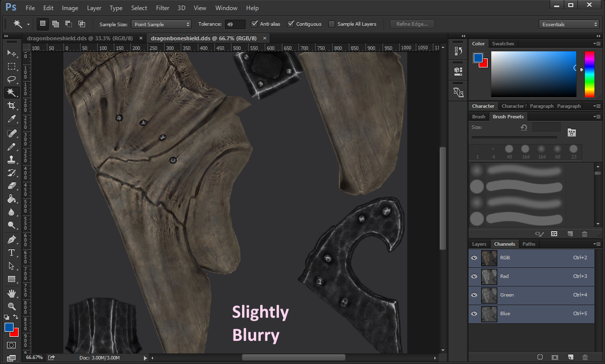
Task: Open the Essentials workspace switcher
Action: point(569,24)
